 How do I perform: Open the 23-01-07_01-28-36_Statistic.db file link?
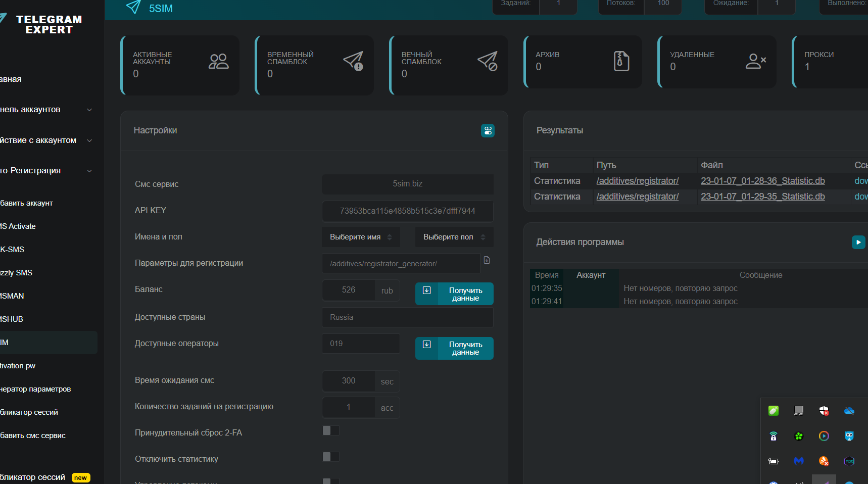point(762,181)
